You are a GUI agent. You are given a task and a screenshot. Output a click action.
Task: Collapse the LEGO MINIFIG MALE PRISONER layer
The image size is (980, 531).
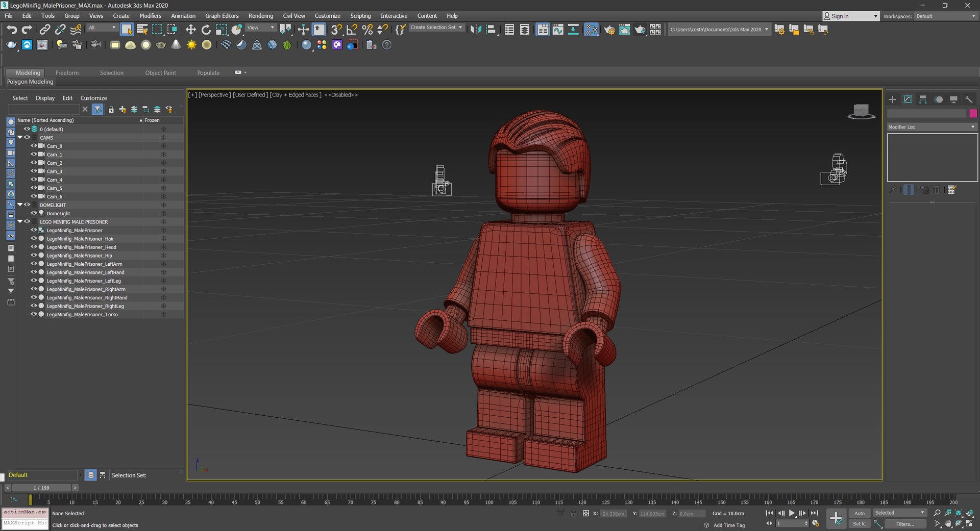pyautogui.click(x=20, y=221)
